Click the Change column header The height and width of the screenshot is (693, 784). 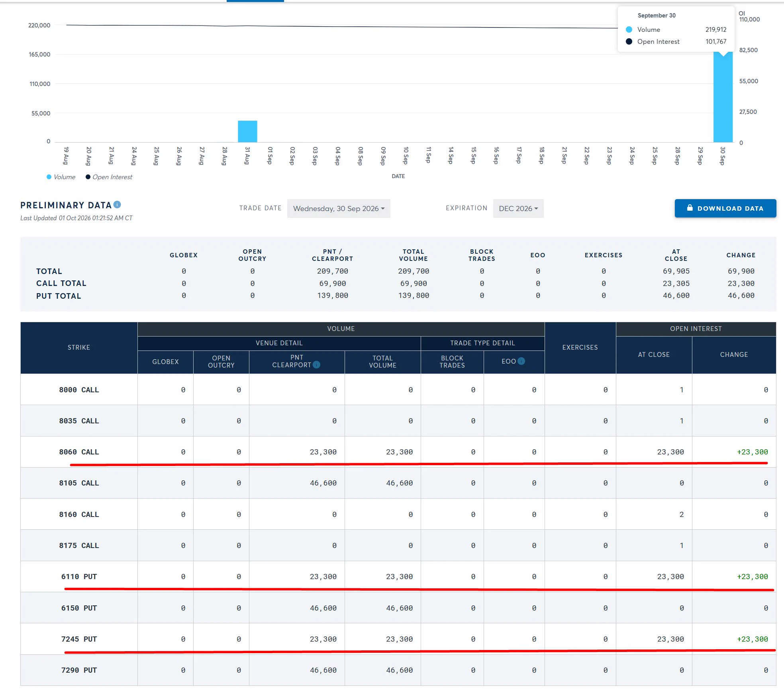(x=734, y=354)
